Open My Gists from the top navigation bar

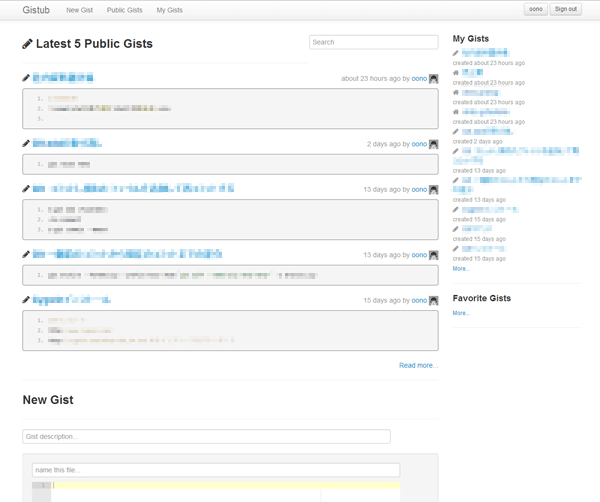169,9
